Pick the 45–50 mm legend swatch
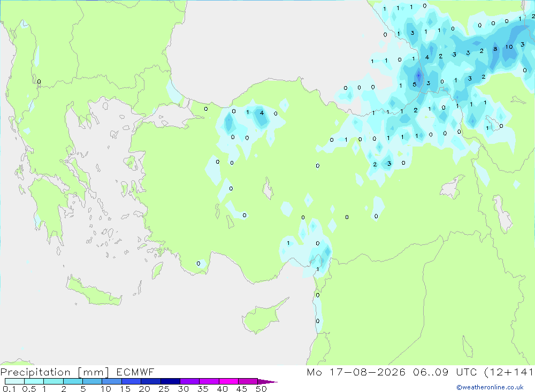The height and width of the screenshot is (392, 535). pos(248,381)
